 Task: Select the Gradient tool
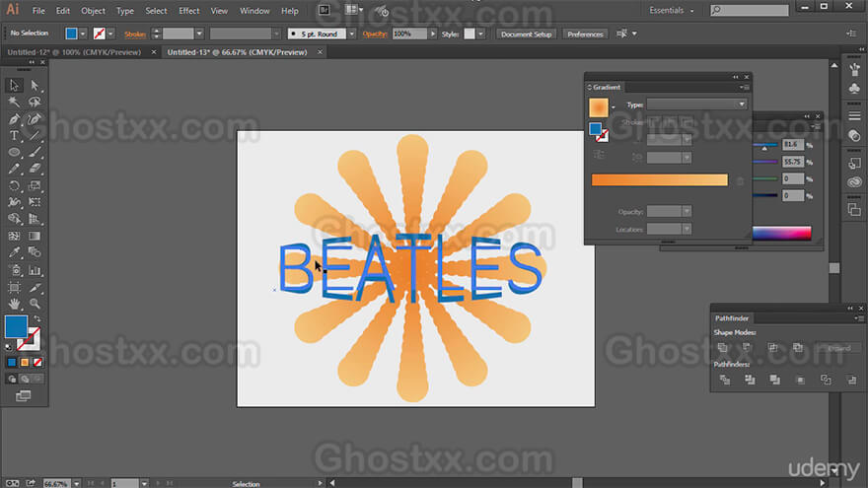click(35, 237)
